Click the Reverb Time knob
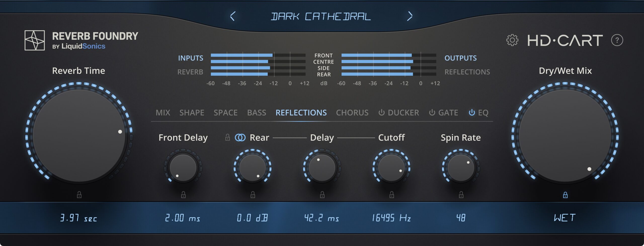The height and width of the screenshot is (246, 644). click(x=79, y=136)
